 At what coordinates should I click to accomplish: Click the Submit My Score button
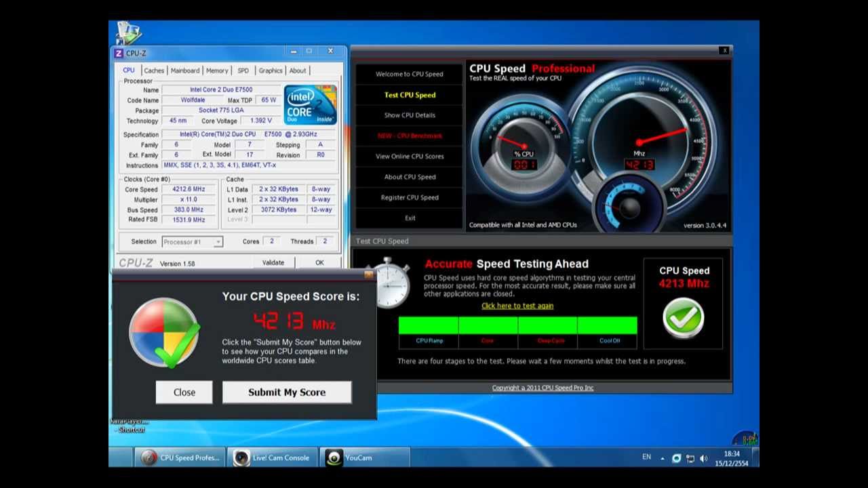pyautogui.click(x=287, y=392)
